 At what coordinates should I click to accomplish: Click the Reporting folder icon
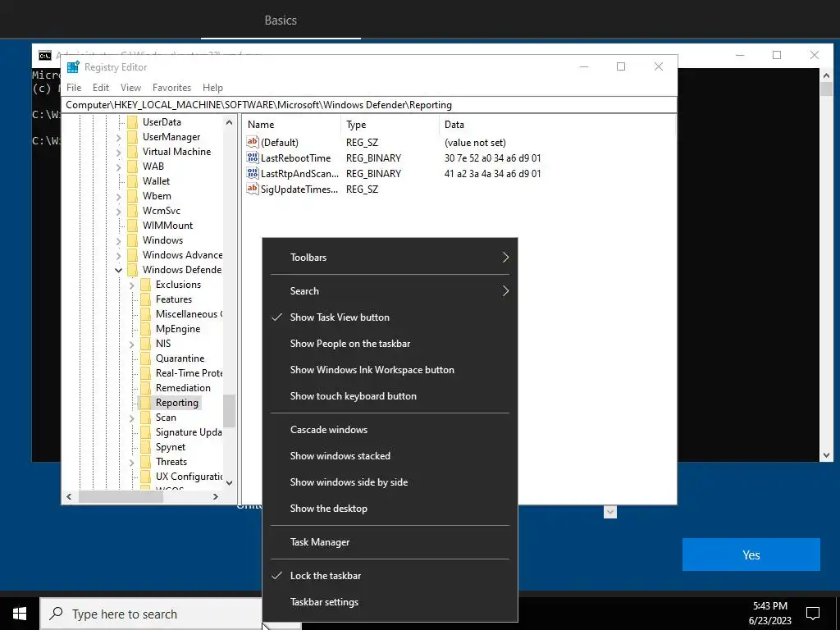point(146,402)
